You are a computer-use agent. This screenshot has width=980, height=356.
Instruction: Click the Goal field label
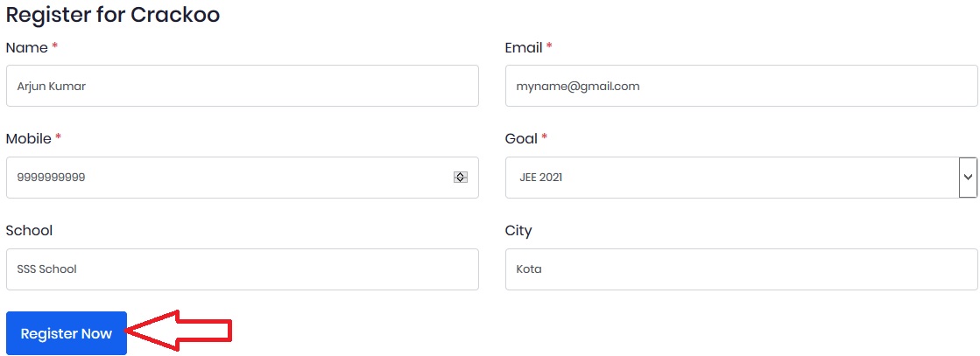click(521, 139)
